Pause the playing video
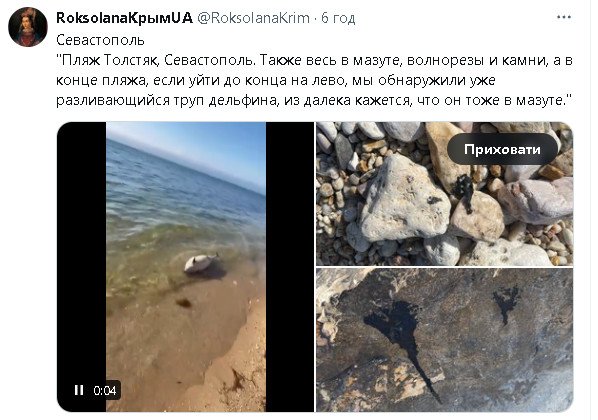The height and width of the screenshot is (420, 598). point(79,390)
